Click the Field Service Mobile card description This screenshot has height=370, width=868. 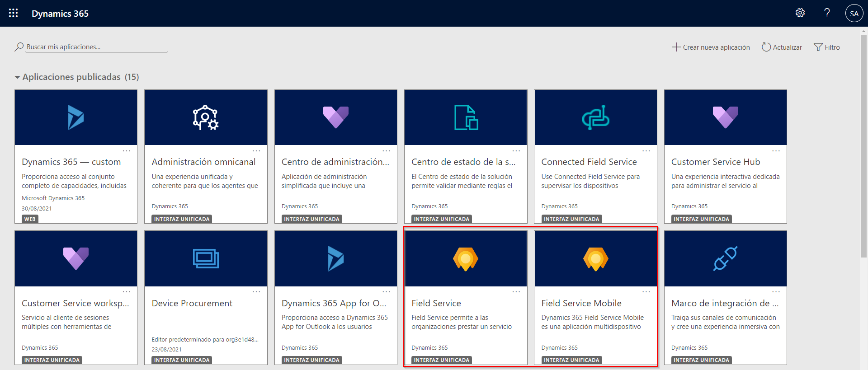point(593,322)
